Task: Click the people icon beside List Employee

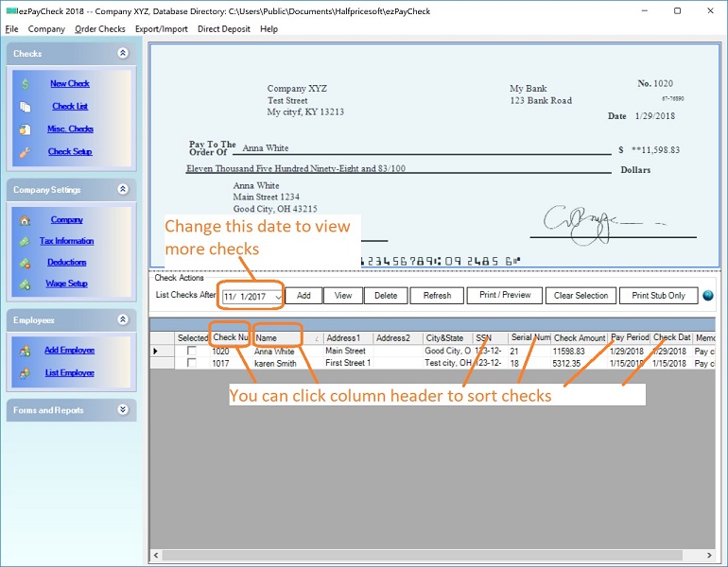Action: pyautogui.click(x=26, y=373)
